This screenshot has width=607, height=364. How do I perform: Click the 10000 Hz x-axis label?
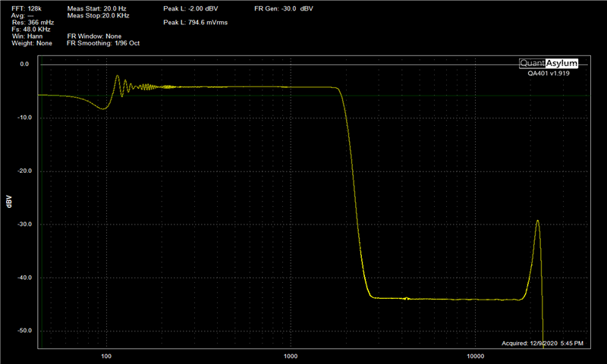pos(476,356)
